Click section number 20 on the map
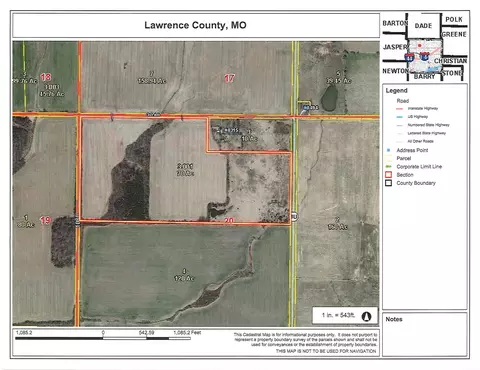This screenshot has width=480, height=370. tap(229, 220)
